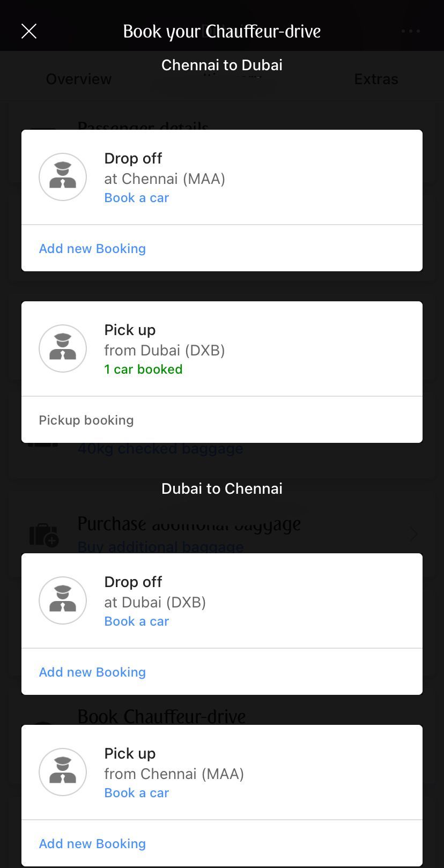Screen dimensions: 444x868
Task: Click Book a car for Dubai drop off
Action: click(x=136, y=621)
